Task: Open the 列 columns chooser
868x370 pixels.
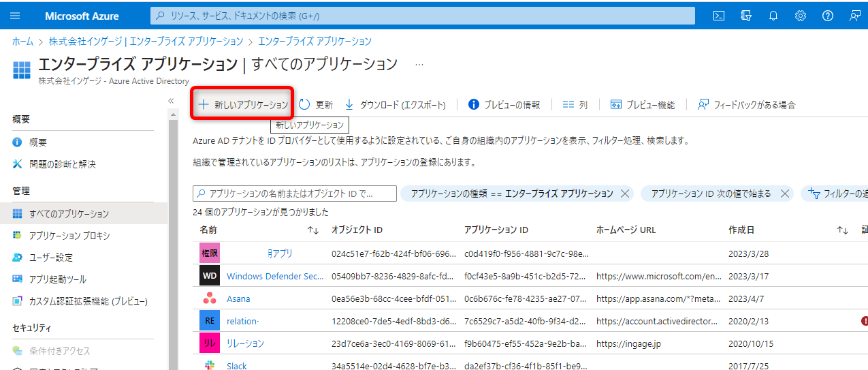Action: pos(575,105)
